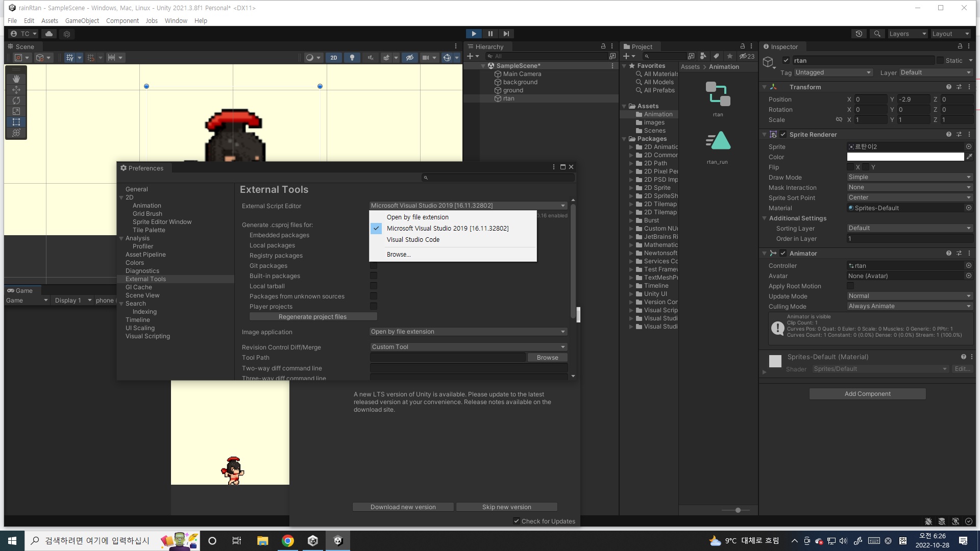Screen dimensions: 980x551
Task: Select the combined Transform tool in Scene view
Action: 16,133
